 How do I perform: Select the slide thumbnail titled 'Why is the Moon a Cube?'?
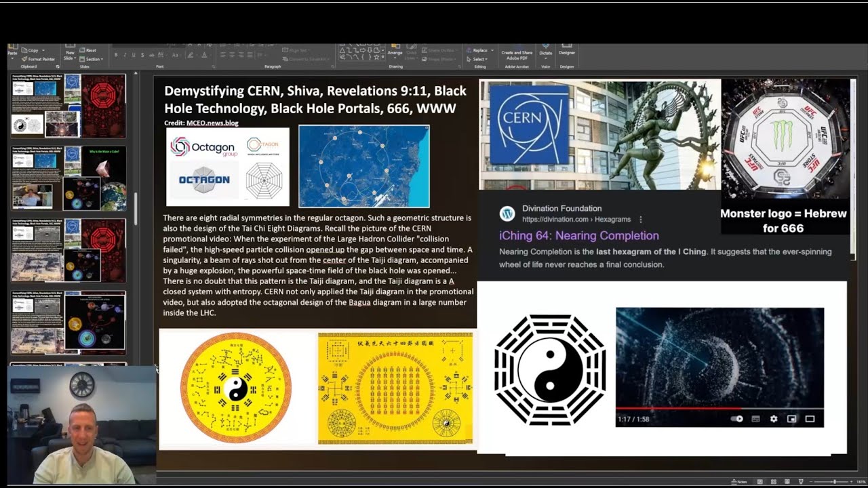pos(68,178)
